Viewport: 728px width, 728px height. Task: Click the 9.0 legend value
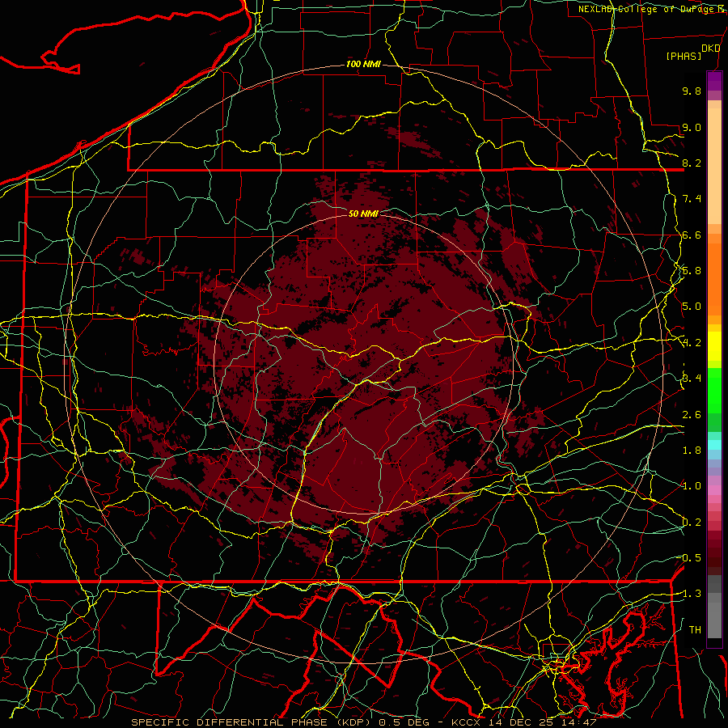[x=692, y=127]
